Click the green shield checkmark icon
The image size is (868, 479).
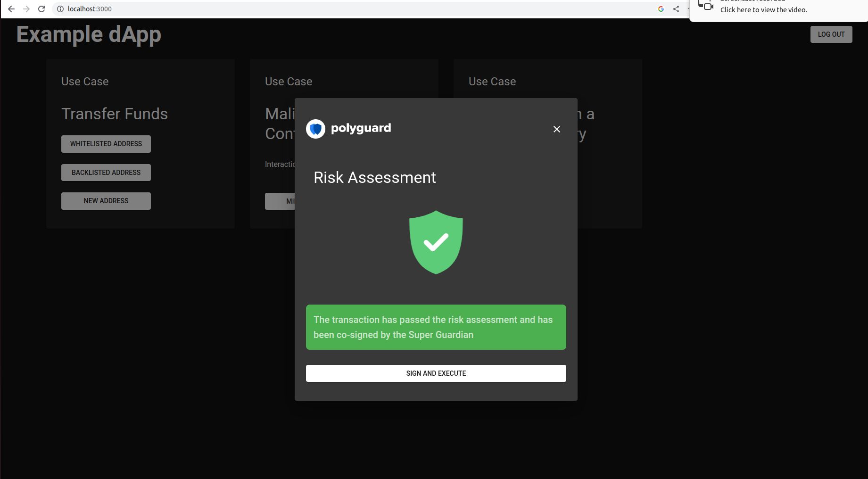436,242
